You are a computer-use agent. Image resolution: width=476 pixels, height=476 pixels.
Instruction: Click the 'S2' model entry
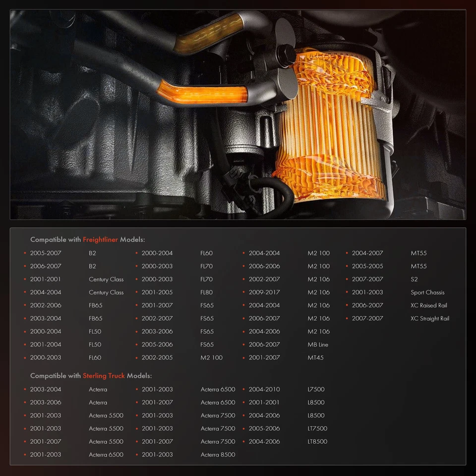[414, 279]
